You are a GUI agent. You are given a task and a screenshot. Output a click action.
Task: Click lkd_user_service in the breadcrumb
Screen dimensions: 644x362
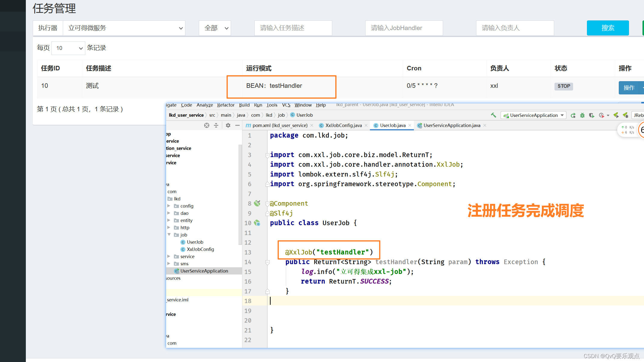coord(186,115)
